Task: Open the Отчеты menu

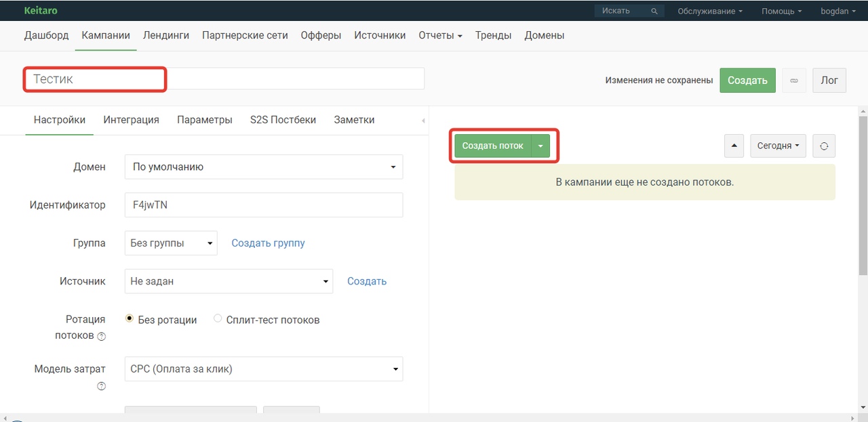Action: tap(440, 35)
